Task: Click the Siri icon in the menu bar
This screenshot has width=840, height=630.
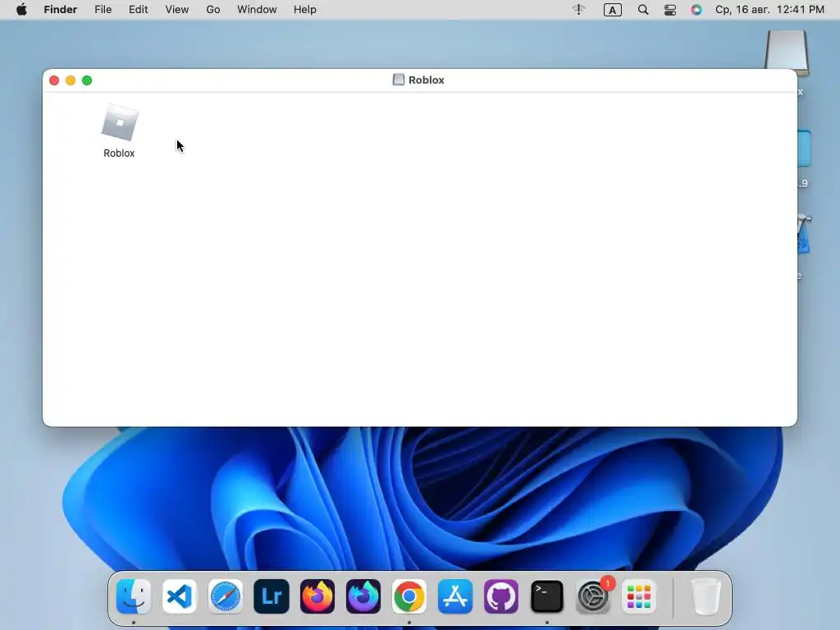Action: [x=696, y=10]
